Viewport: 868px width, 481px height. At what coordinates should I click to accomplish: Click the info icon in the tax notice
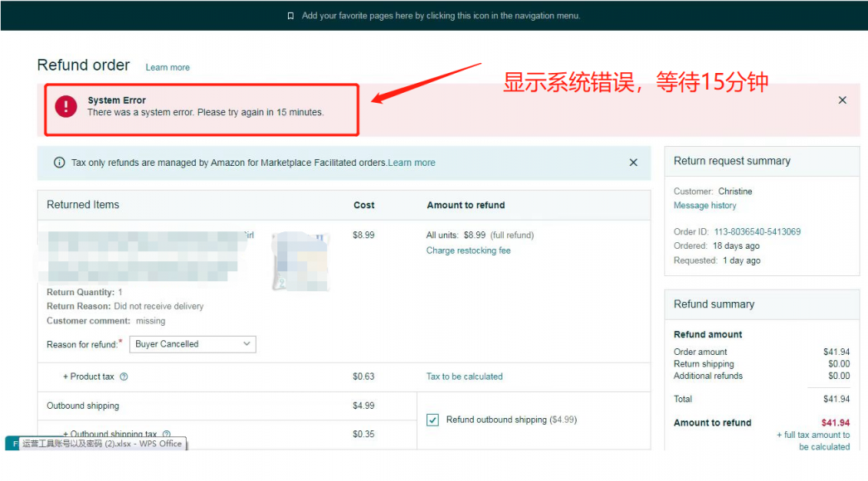59,163
